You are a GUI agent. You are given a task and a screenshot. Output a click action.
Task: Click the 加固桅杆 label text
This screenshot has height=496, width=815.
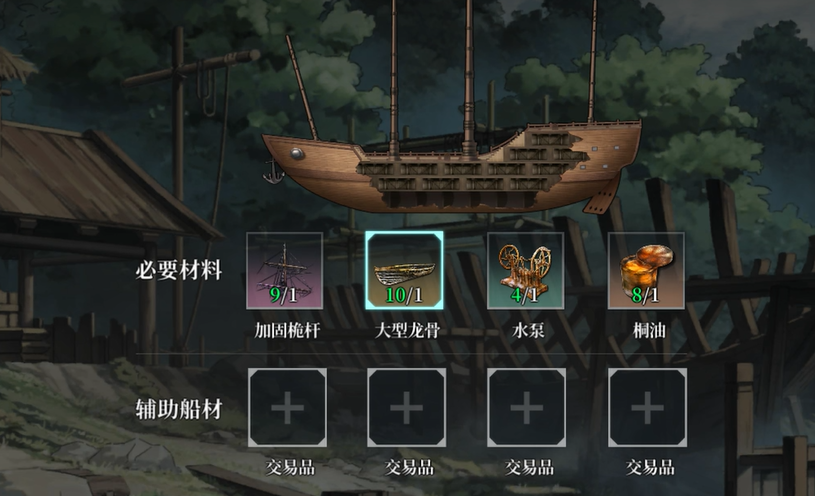(x=287, y=330)
